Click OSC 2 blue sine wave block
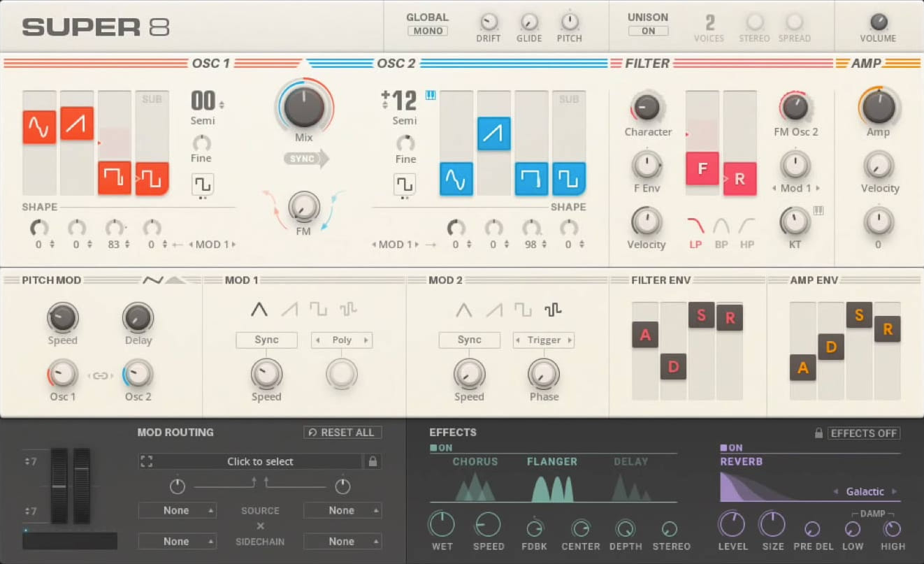924x564 pixels. [456, 179]
